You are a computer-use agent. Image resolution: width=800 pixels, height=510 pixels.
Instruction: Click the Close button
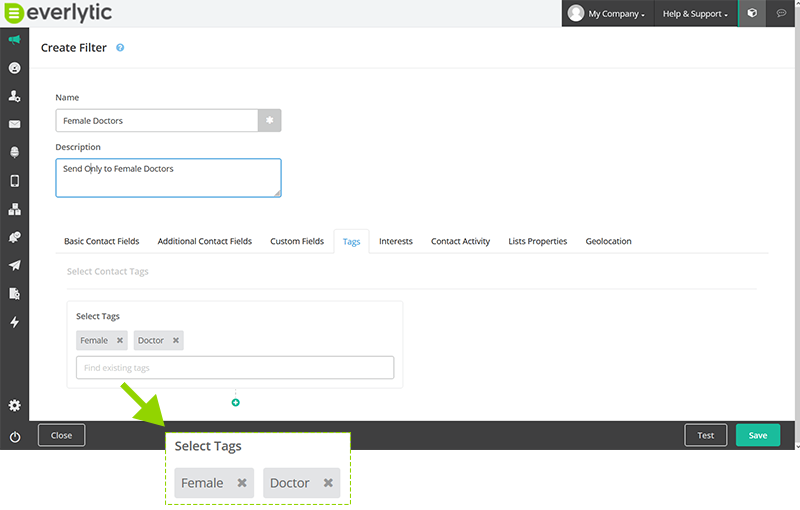(61, 435)
